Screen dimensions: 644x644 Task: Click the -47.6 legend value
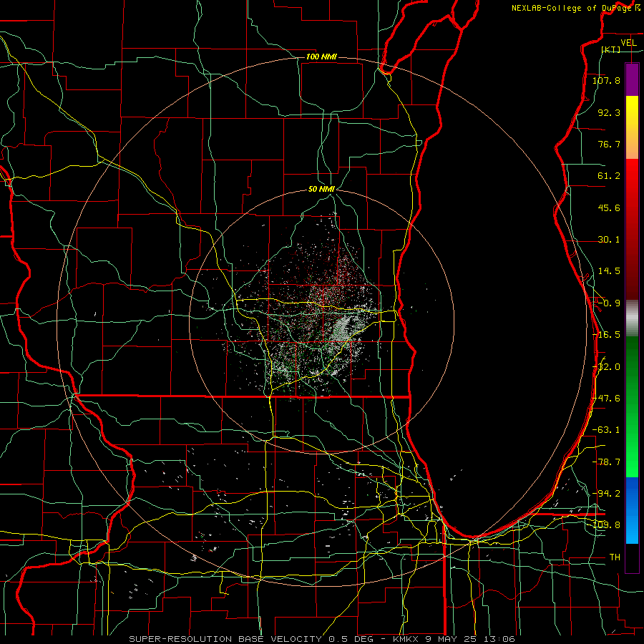coord(606,399)
